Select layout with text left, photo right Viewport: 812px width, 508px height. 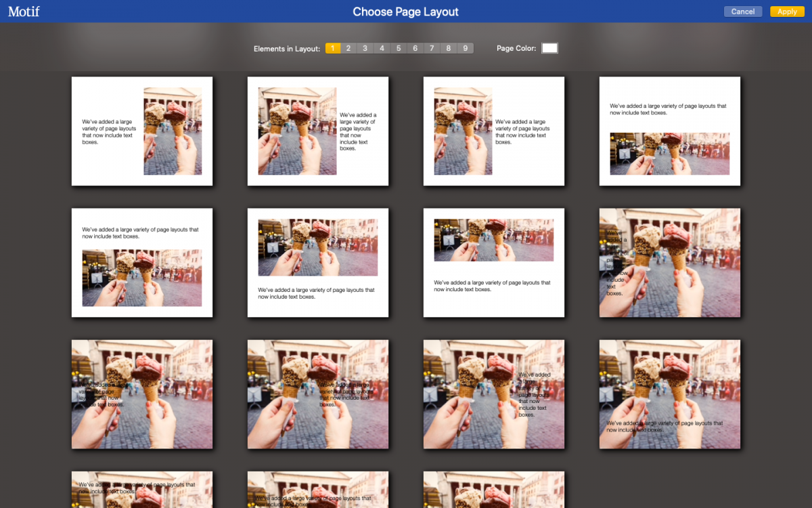tap(142, 131)
